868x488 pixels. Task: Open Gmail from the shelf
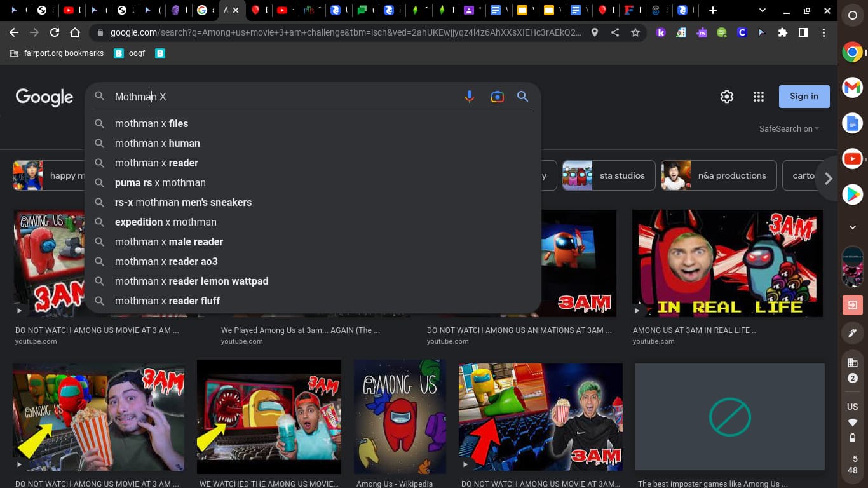(853, 88)
